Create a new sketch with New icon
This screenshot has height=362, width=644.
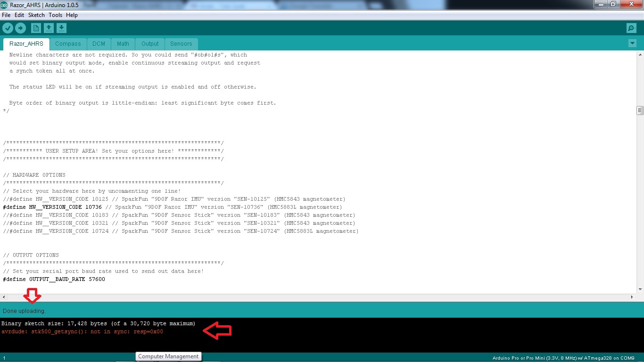tap(36, 28)
